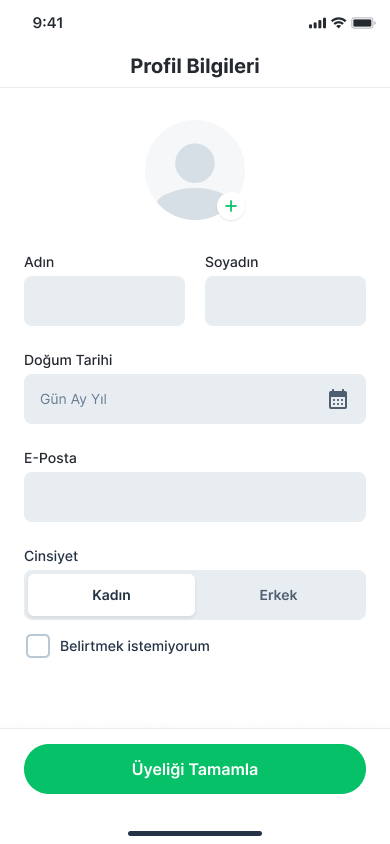The width and height of the screenshot is (390, 844).
Task: Tap the Cinsiyet section label
Action: [51, 556]
